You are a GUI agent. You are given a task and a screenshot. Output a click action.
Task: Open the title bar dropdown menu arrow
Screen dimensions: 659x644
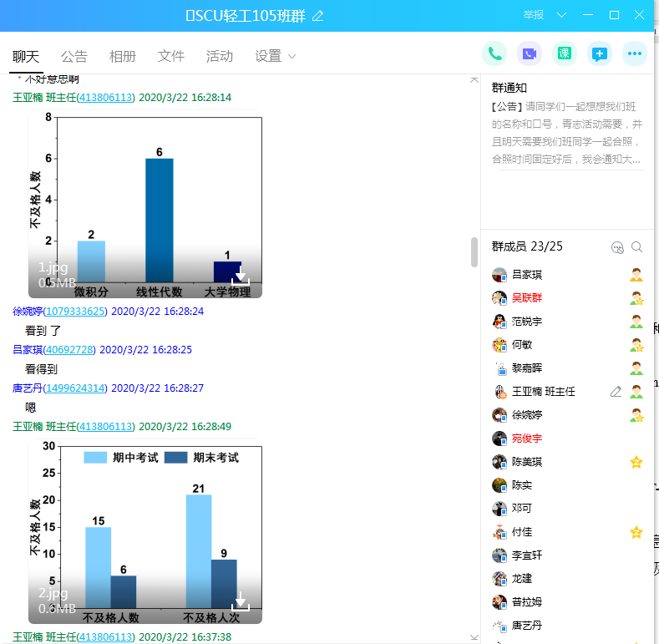point(561,15)
